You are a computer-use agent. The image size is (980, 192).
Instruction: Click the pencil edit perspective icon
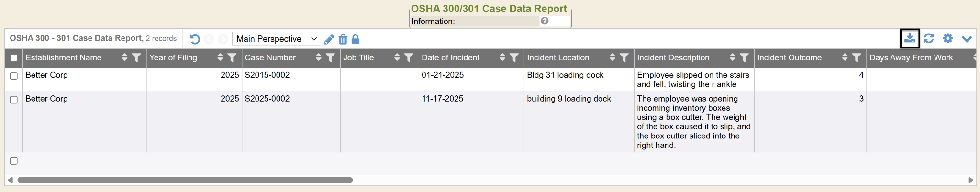pyautogui.click(x=329, y=39)
